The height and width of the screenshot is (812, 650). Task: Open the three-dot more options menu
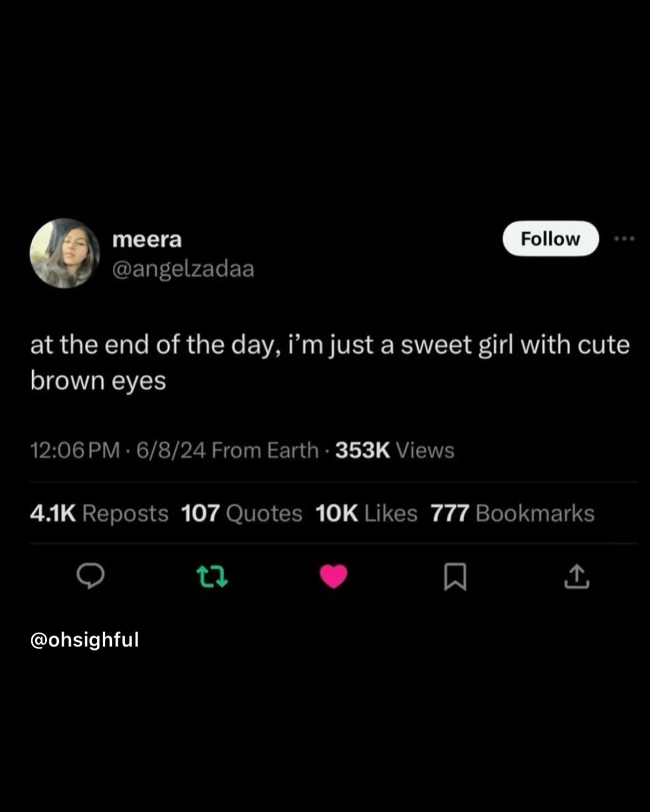click(x=624, y=238)
